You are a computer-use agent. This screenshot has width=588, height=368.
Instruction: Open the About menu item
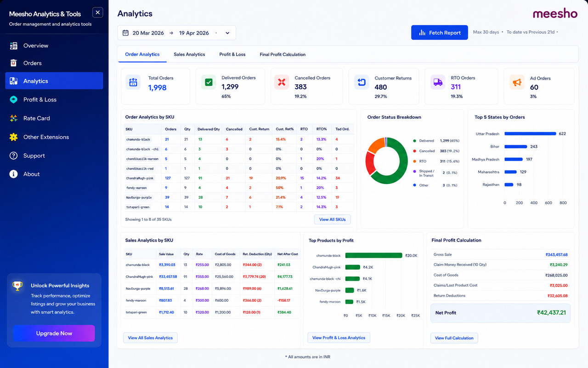pos(54,174)
